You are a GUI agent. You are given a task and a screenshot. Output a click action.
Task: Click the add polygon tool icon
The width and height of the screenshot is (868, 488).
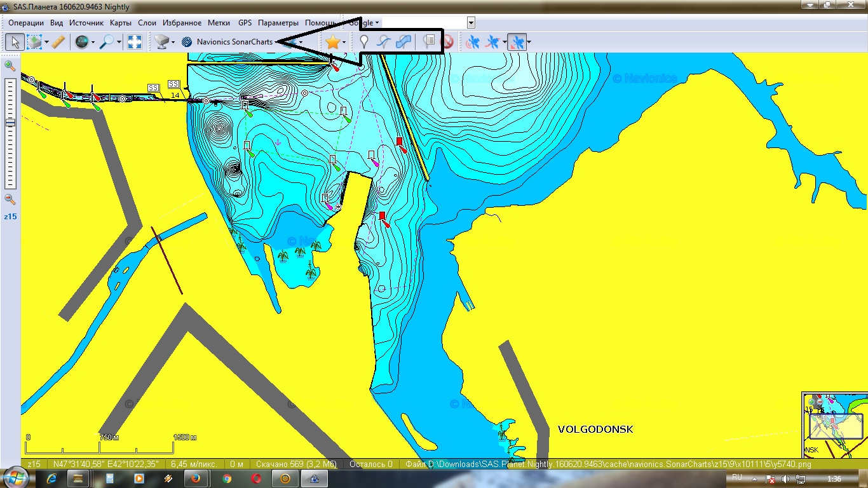[x=403, y=43]
